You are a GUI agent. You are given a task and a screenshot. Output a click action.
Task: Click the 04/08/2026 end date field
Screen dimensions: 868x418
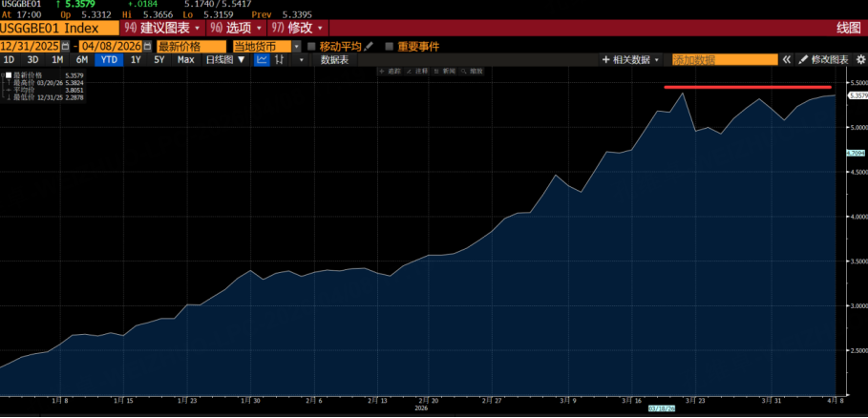coord(111,47)
